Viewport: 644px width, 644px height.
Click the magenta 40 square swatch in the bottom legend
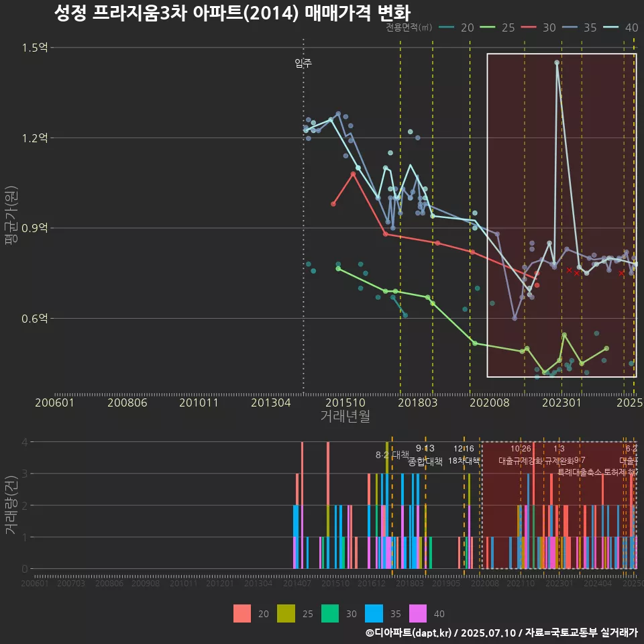point(418,614)
